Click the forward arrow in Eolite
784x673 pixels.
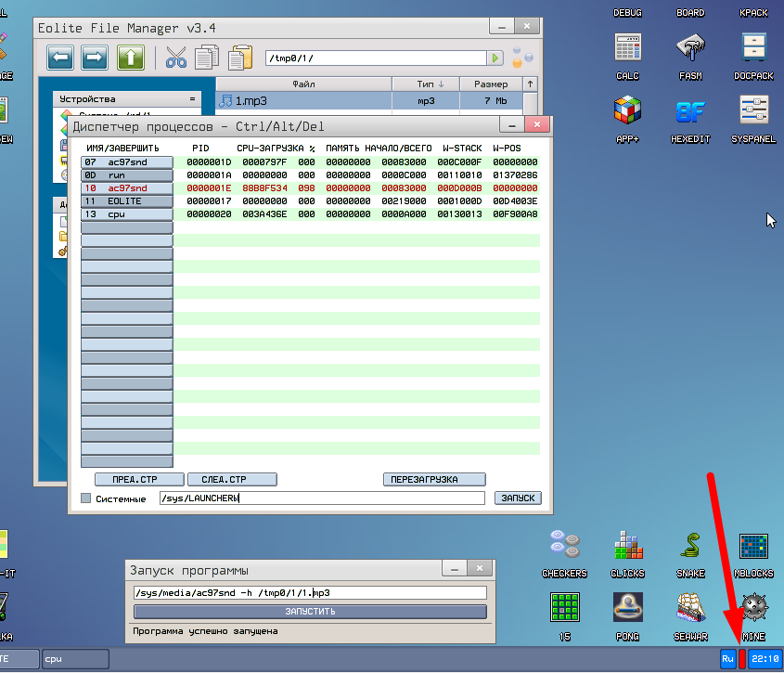tap(96, 58)
